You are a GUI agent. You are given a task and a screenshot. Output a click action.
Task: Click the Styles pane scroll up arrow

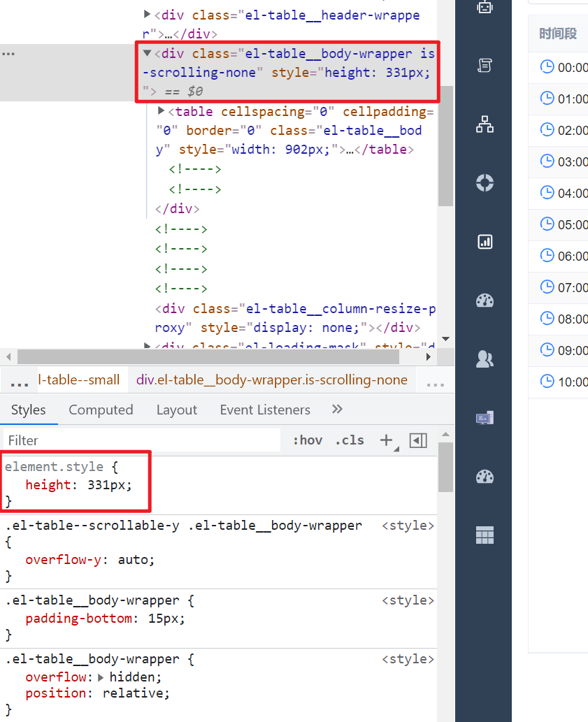[x=446, y=434]
